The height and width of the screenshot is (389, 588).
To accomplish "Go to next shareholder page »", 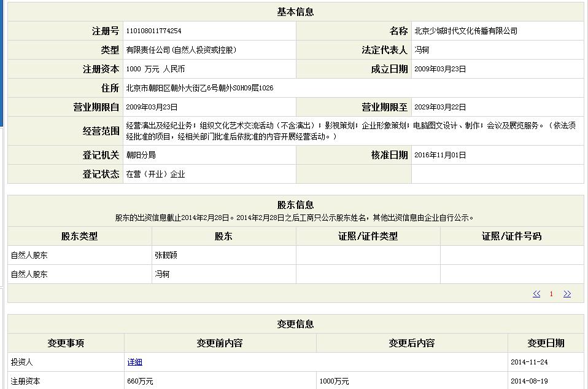I will tap(567, 294).
